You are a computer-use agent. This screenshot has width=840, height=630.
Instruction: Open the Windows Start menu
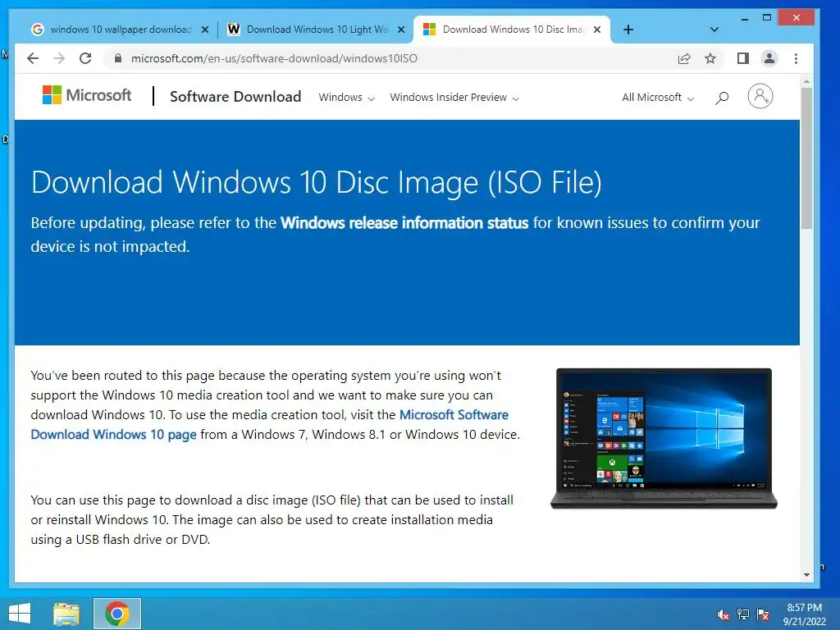tap(20, 614)
